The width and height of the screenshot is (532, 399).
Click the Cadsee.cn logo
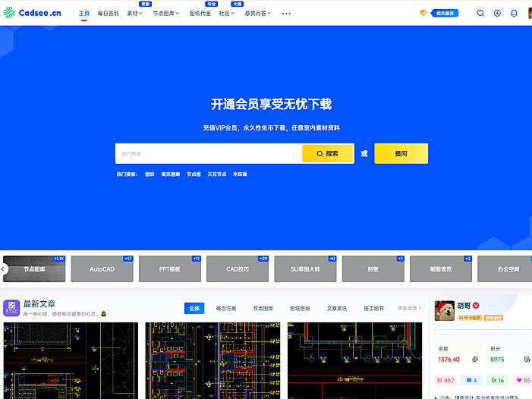pos(32,13)
